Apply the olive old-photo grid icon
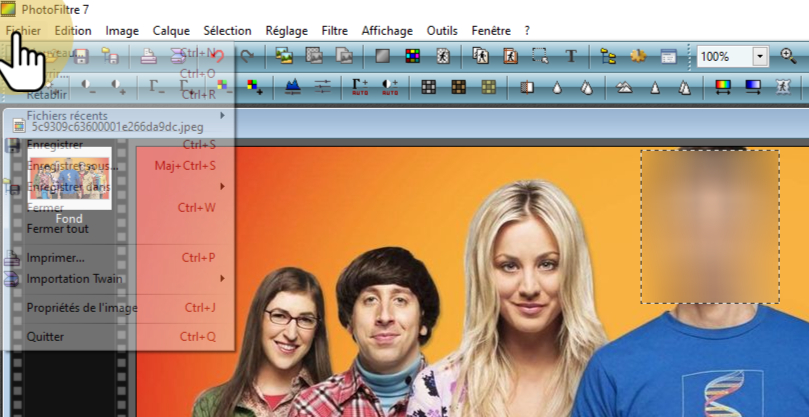 click(x=489, y=86)
